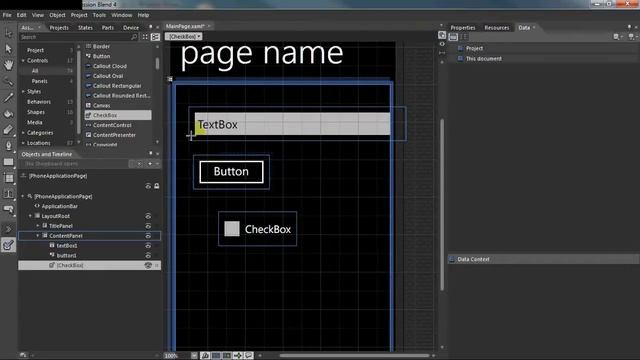This screenshot has height=360, width=640.
Task: Select the Button control tool
Action: point(8,210)
